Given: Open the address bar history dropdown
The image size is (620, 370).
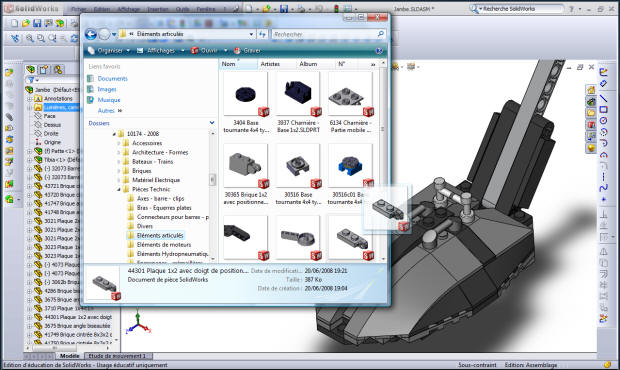Looking at the screenshot, I should coord(251,34).
